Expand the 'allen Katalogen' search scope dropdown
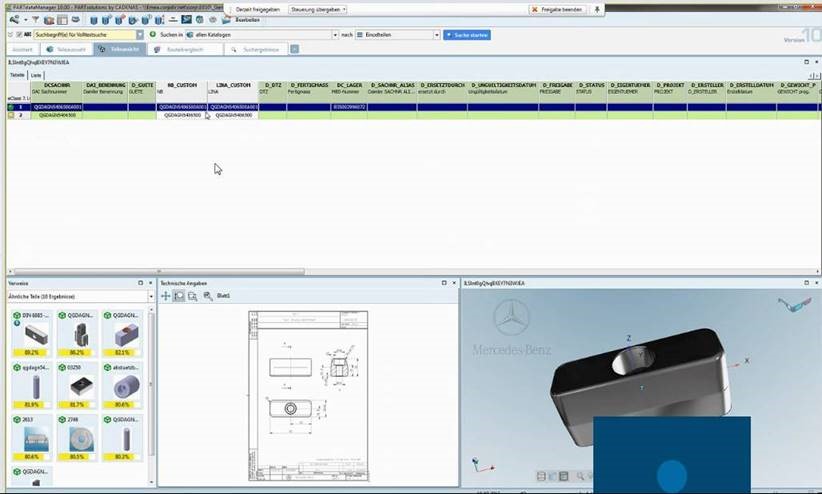 [x=333, y=35]
